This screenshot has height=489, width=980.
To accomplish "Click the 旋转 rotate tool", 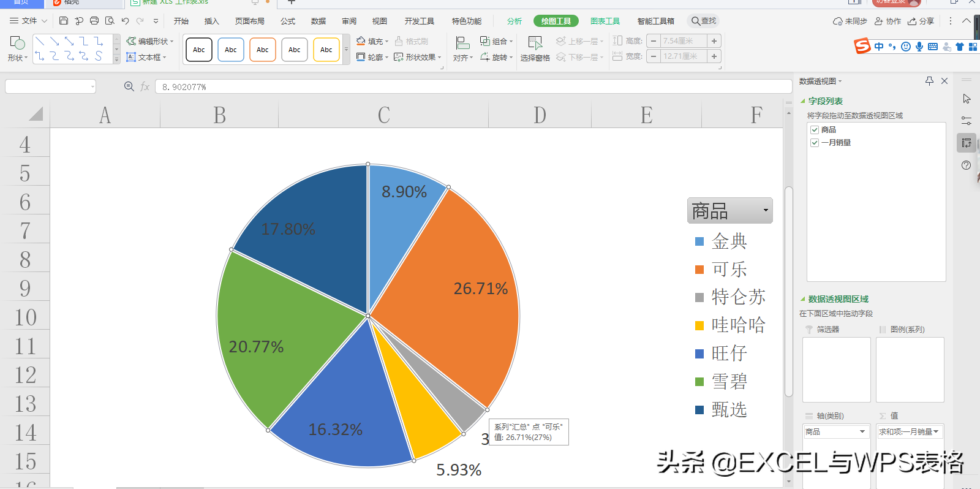I will click(496, 57).
